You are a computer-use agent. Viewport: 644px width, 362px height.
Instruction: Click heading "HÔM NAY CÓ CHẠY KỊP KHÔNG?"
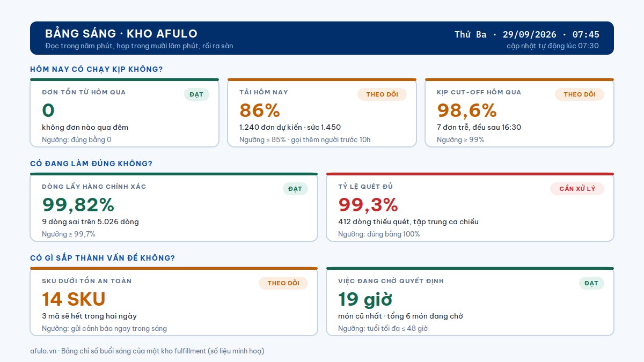(97, 69)
